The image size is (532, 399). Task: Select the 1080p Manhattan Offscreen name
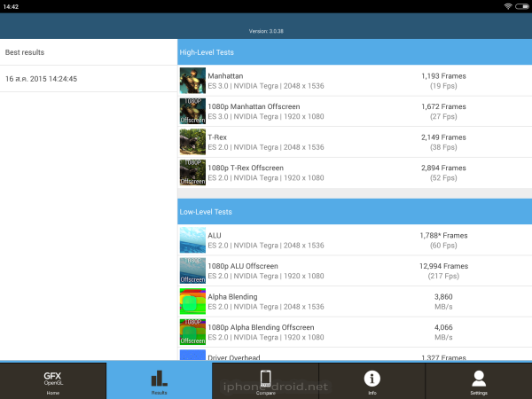254,106
